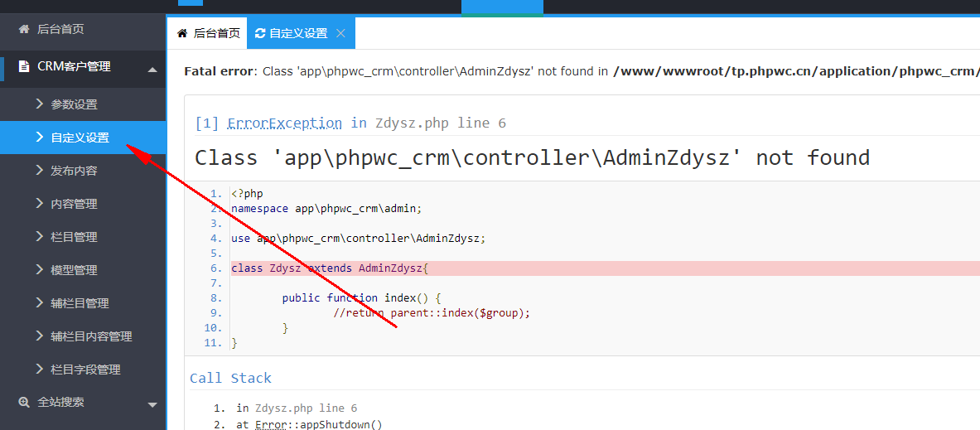
Task: Open 栏目字段管理 in the sidebar
Action: click(85, 370)
